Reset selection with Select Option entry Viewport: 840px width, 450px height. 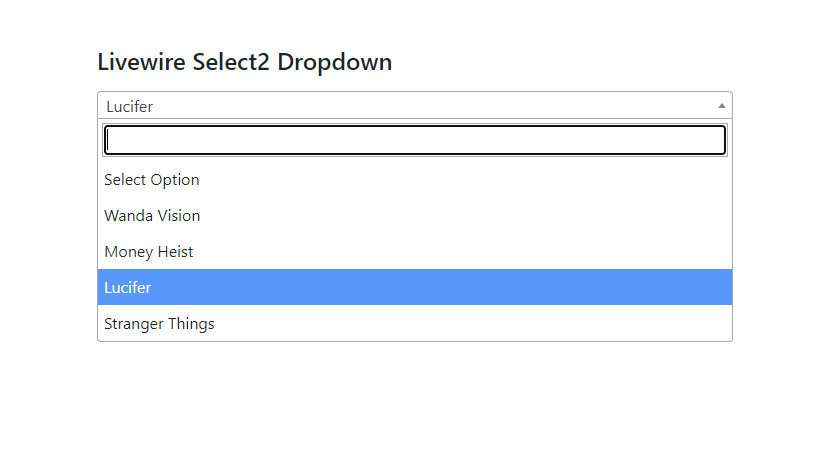click(415, 179)
